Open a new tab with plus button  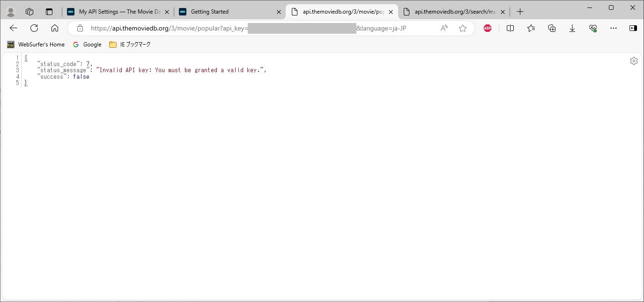[520, 12]
